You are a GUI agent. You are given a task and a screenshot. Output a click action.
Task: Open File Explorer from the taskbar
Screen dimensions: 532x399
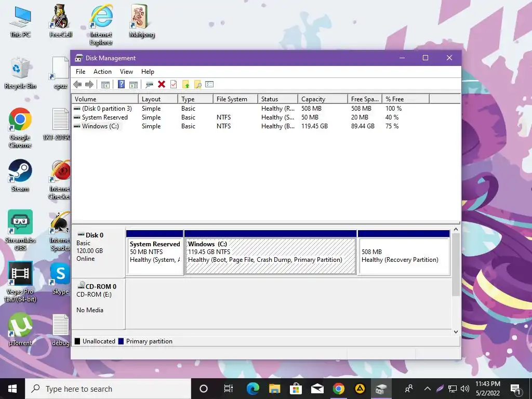point(274,389)
